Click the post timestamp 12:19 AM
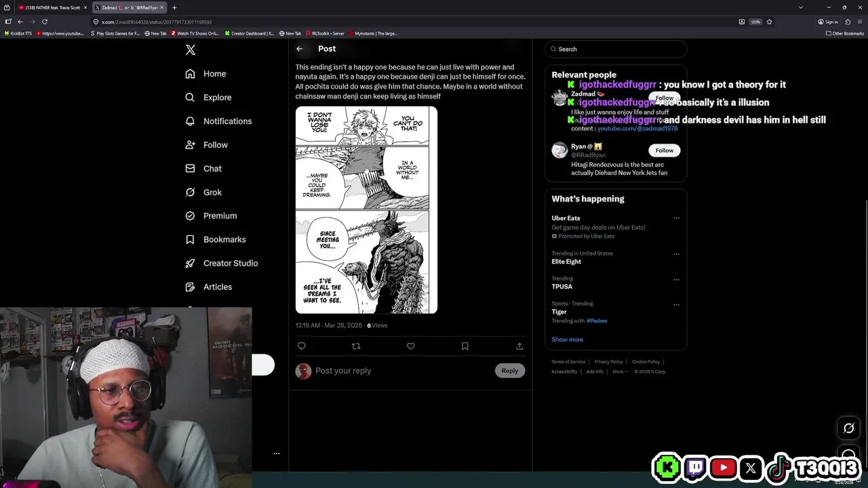The width and height of the screenshot is (868, 488). [x=329, y=325]
